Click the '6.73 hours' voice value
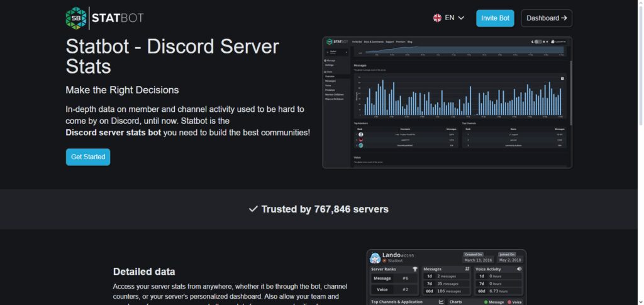The height and width of the screenshot is (305, 644). [x=499, y=291]
